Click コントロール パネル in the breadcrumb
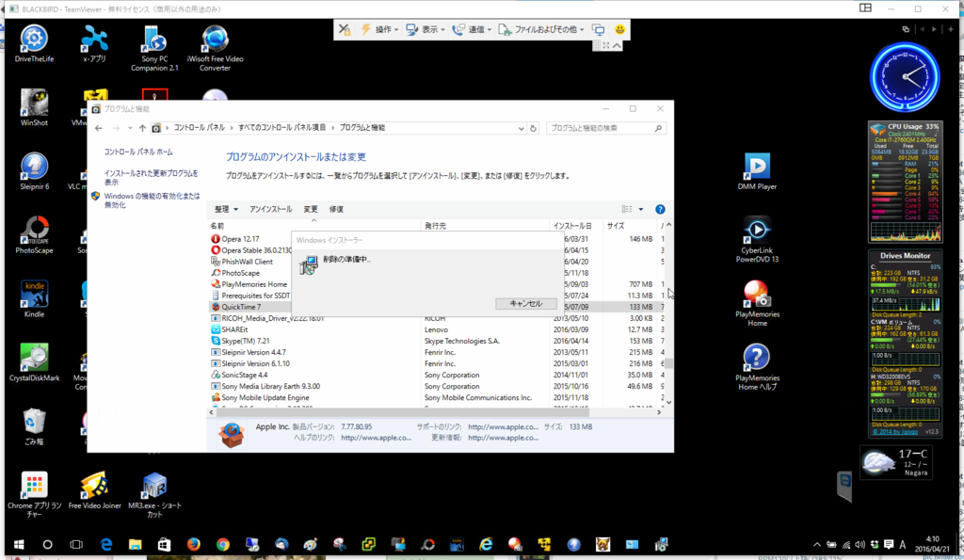Image resolution: width=964 pixels, height=560 pixels. [200, 128]
